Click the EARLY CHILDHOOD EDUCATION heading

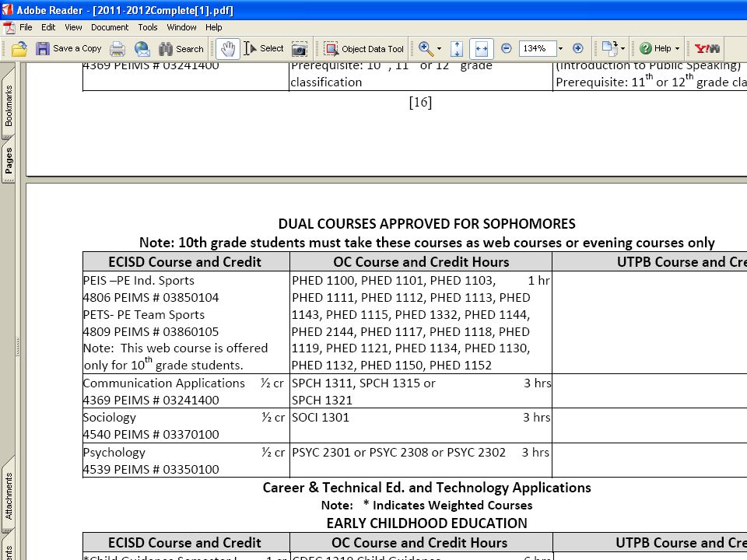pyautogui.click(x=427, y=523)
